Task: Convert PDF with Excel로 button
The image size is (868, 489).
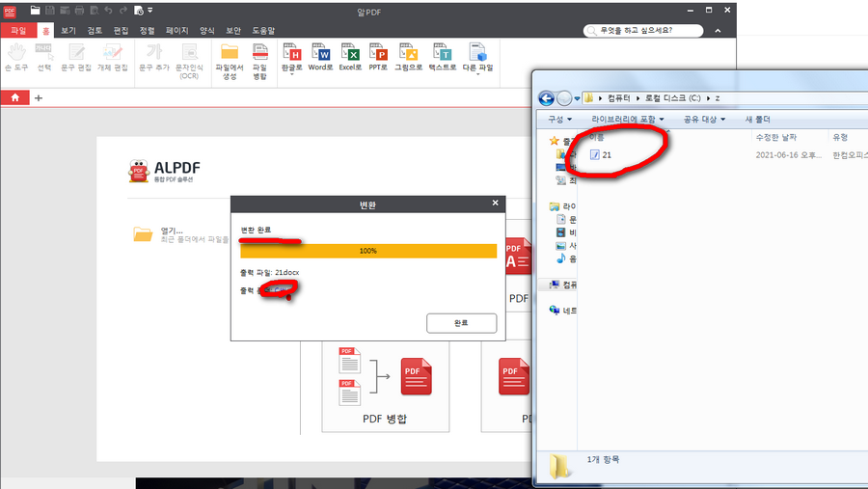Action: [x=350, y=57]
